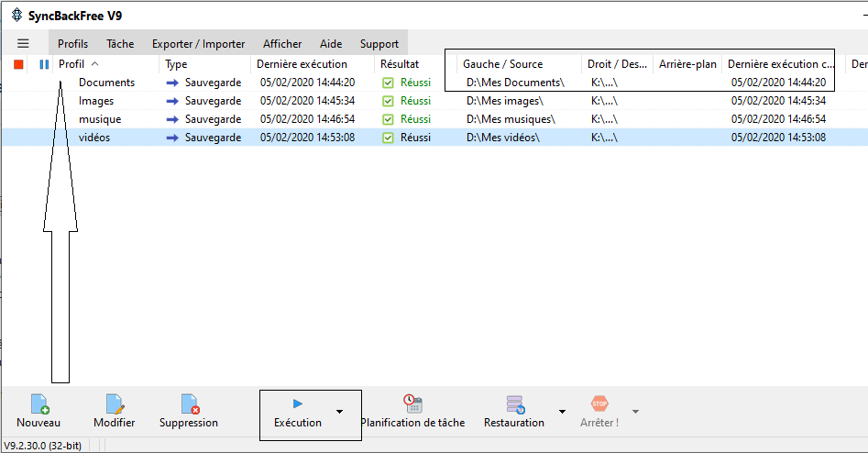Select the vidéos profile
Screen dimensions: 868x453
94,138
